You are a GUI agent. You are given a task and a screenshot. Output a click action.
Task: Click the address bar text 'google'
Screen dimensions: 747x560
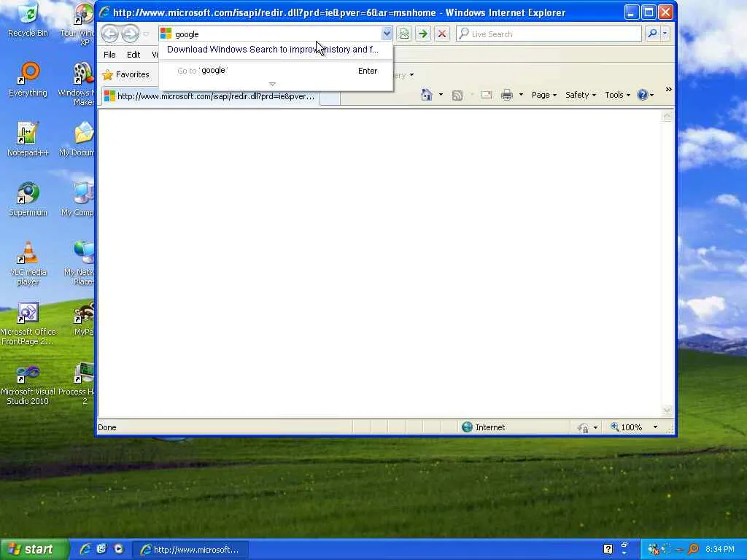[x=187, y=34]
